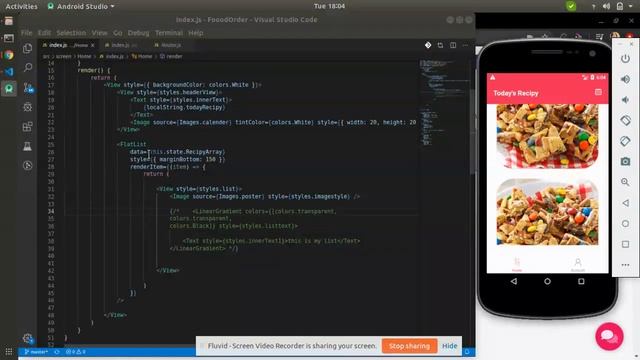
Task: Open the File menu
Action: [27, 33]
